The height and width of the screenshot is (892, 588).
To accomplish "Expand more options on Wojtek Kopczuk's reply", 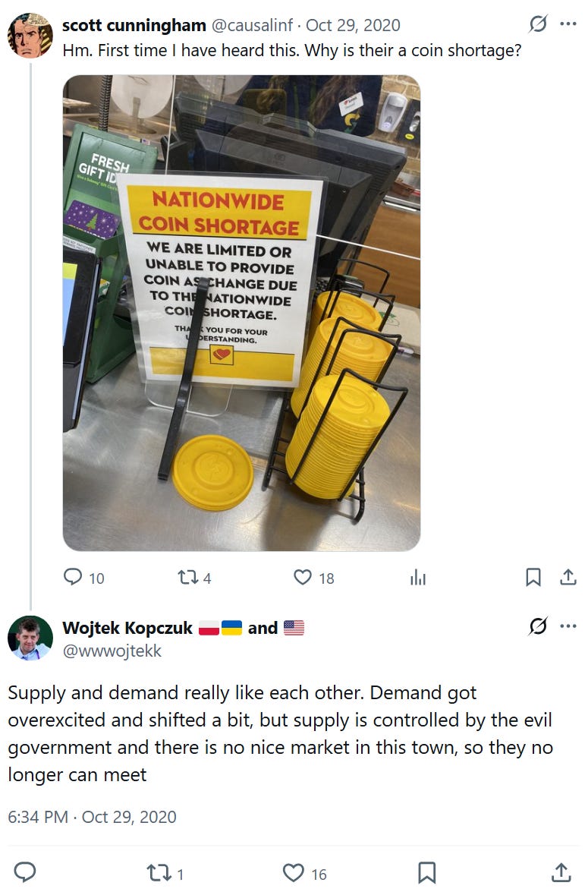I will (568, 626).
